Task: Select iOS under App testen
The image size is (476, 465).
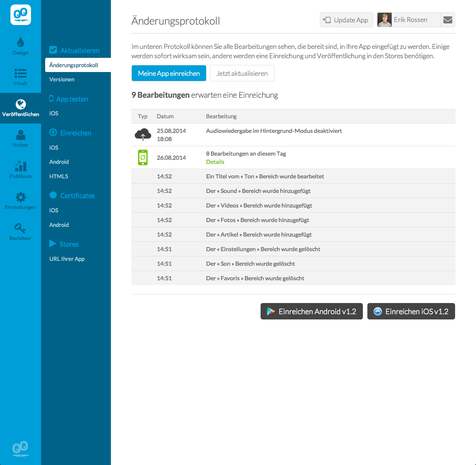Action: coord(54,113)
